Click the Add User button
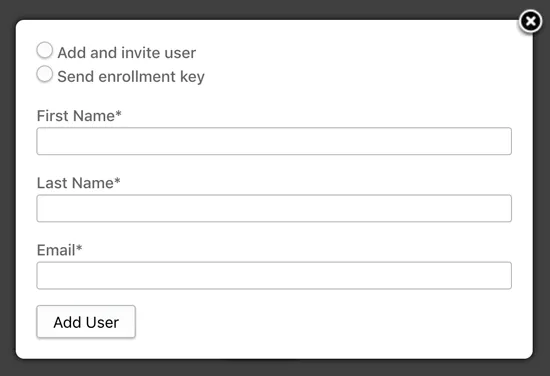Viewport: 550px width, 376px height. click(86, 322)
